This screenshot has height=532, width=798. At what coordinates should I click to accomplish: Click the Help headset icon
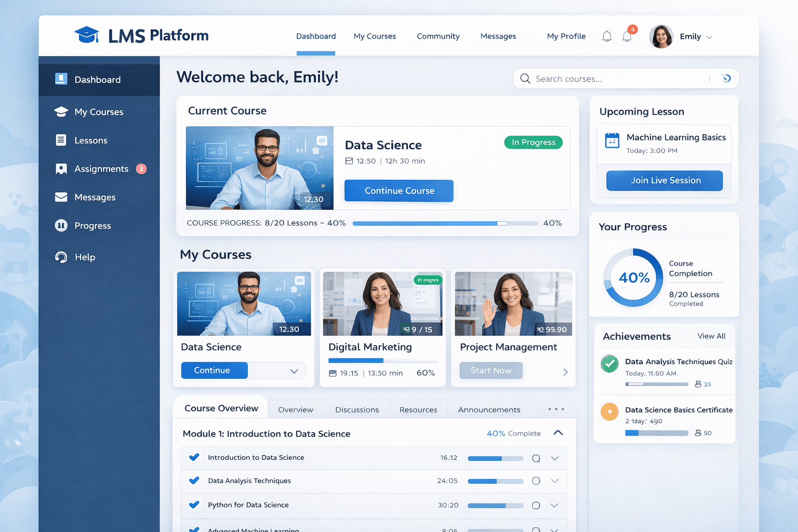(61, 257)
